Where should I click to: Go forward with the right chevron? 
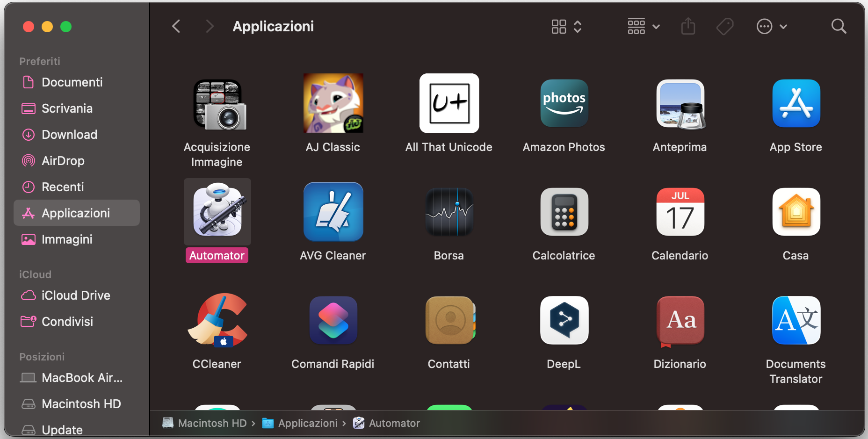coord(210,26)
